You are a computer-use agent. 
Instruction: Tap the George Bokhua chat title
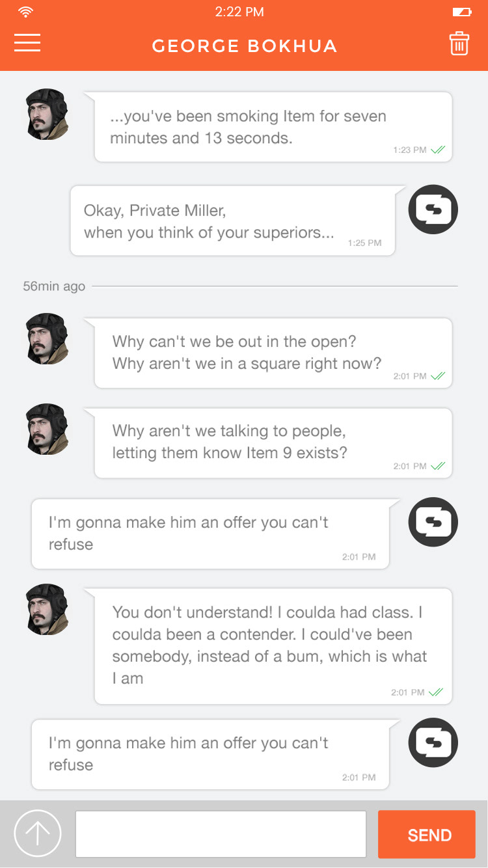(x=245, y=46)
